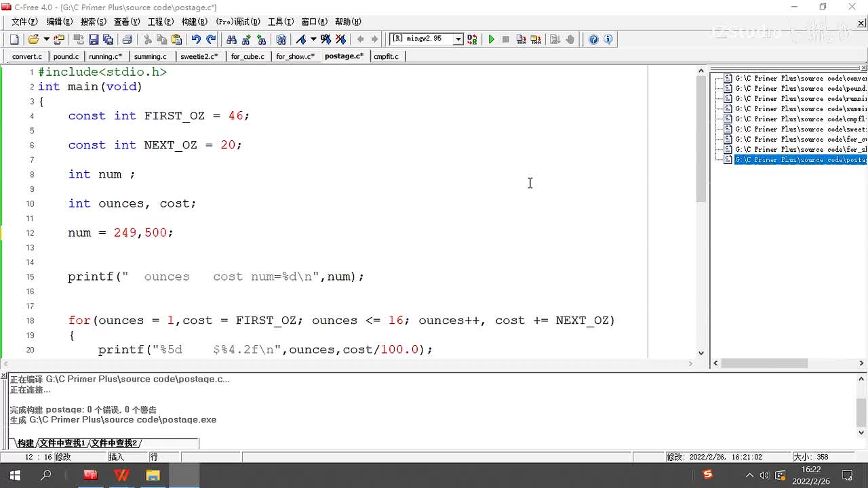Switch to the convert.c tab
The height and width of the screenshot is (488, 868).
pos(26,56)
